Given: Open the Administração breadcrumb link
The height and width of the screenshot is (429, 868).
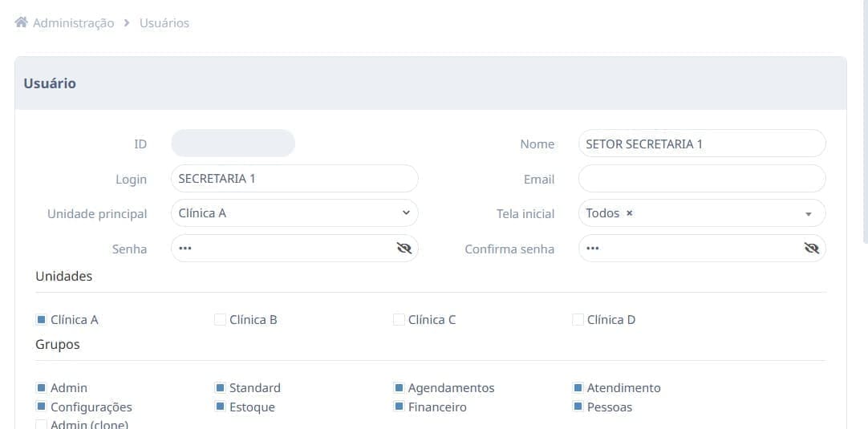Looking at the screenshot, I should [x=73, y=22].
